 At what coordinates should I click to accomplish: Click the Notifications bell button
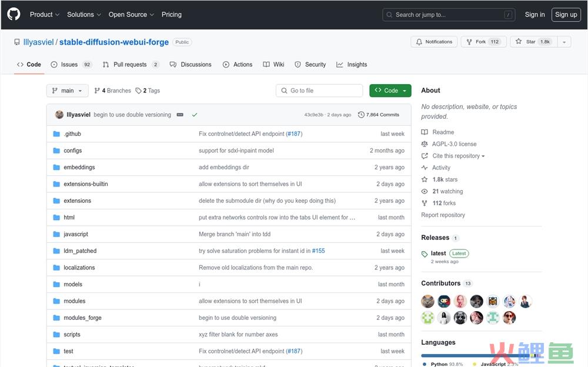pos(434,42)
